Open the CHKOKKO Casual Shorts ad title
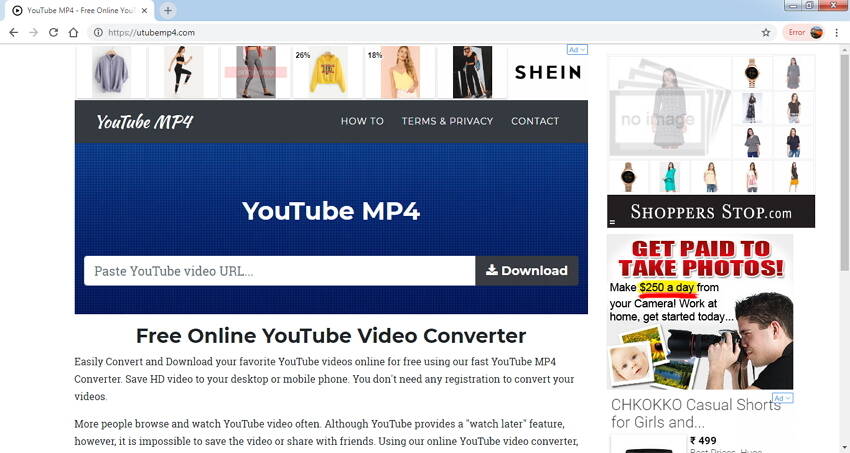 pyautogui.click(x=696, y=413)
